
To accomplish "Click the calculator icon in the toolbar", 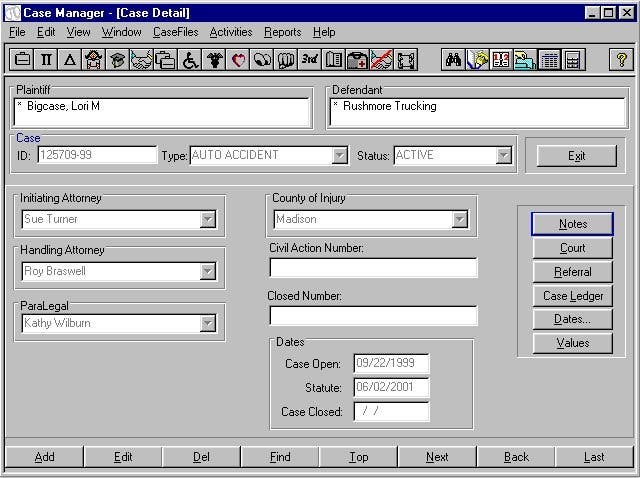I will (573, 60).
